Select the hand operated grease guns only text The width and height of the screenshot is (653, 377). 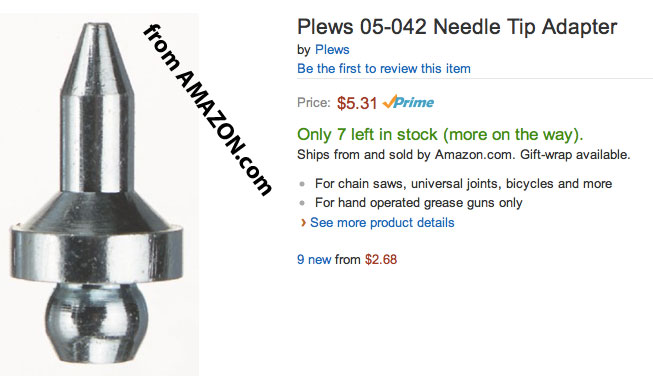[419, 202]
